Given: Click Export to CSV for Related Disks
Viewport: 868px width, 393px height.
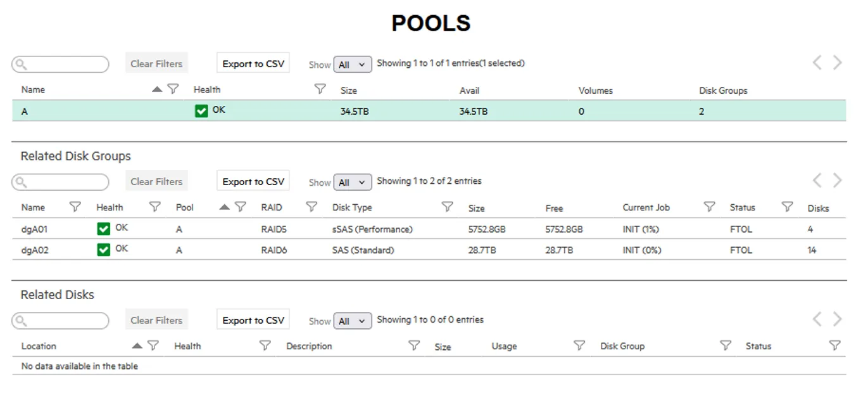Looking at the screenshot, I should point(253,321).
